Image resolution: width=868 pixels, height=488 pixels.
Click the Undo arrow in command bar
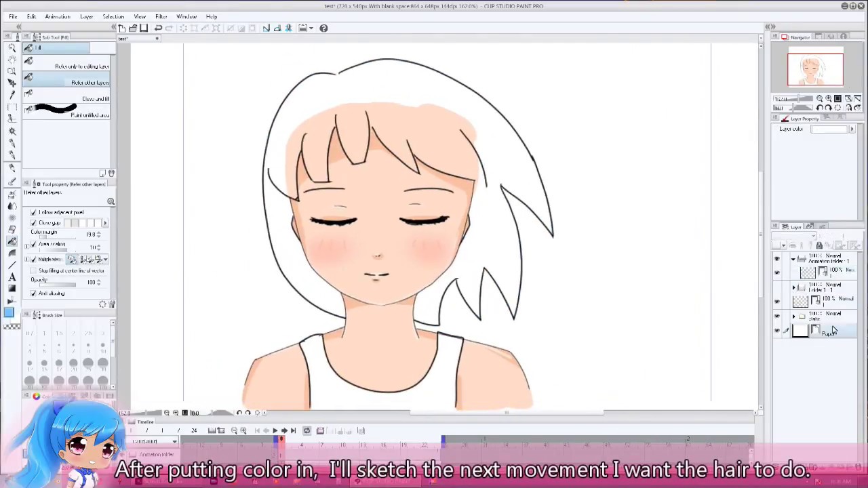[158, 28]
